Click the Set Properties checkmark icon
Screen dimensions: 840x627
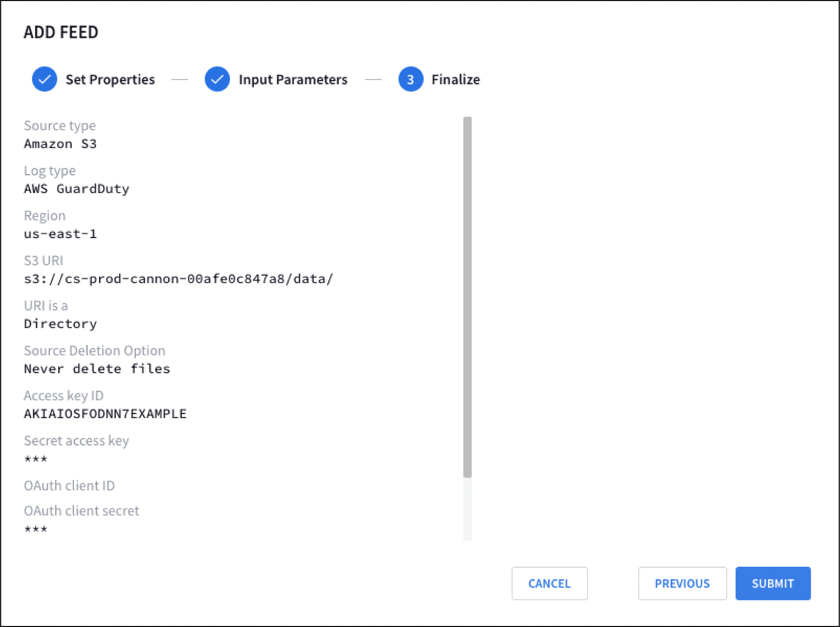45,80
